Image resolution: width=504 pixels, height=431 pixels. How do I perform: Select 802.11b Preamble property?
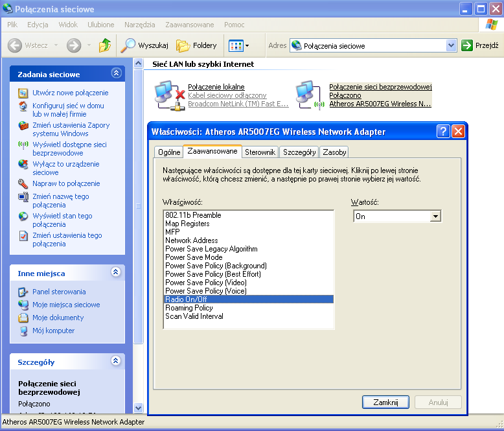click(x=249, y=215)
